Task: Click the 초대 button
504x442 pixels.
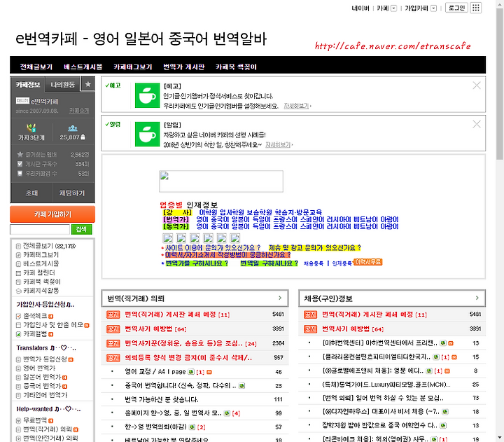Action: 31,193
